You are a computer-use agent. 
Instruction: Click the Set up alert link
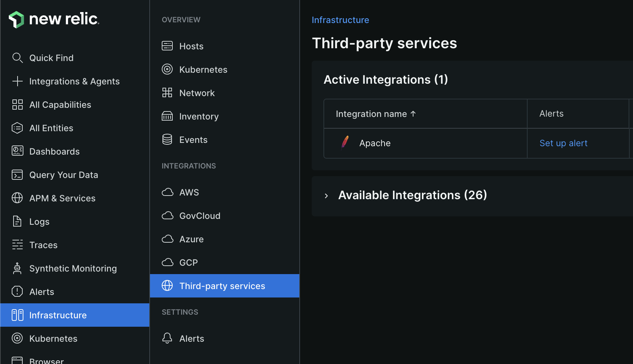(x=563, y=143)
